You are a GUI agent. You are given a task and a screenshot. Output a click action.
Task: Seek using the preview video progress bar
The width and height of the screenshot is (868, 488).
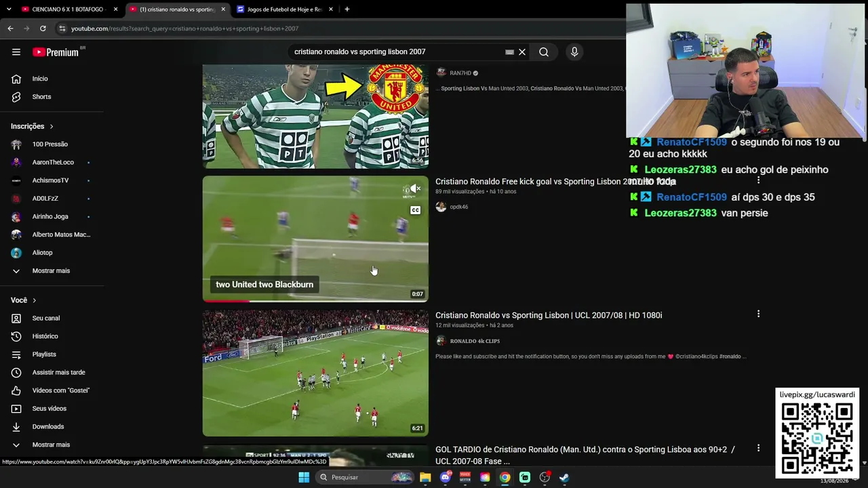click(315, 301)
